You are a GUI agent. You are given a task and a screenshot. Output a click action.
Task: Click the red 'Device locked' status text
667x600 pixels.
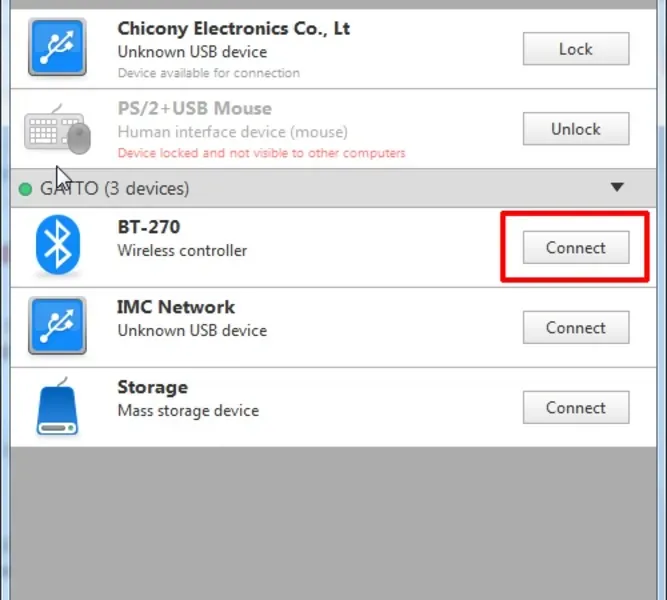click(x=261, y=153)
